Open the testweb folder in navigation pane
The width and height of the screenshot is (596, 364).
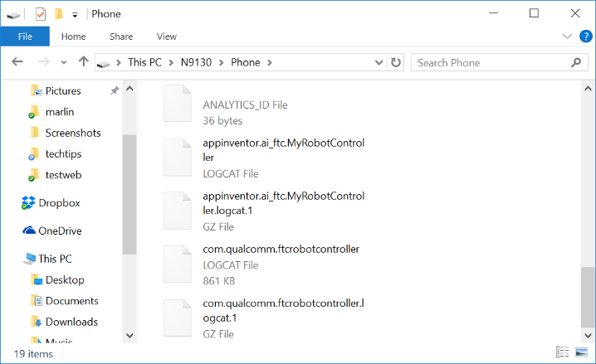pyautogui.click(x=63, y=175)
